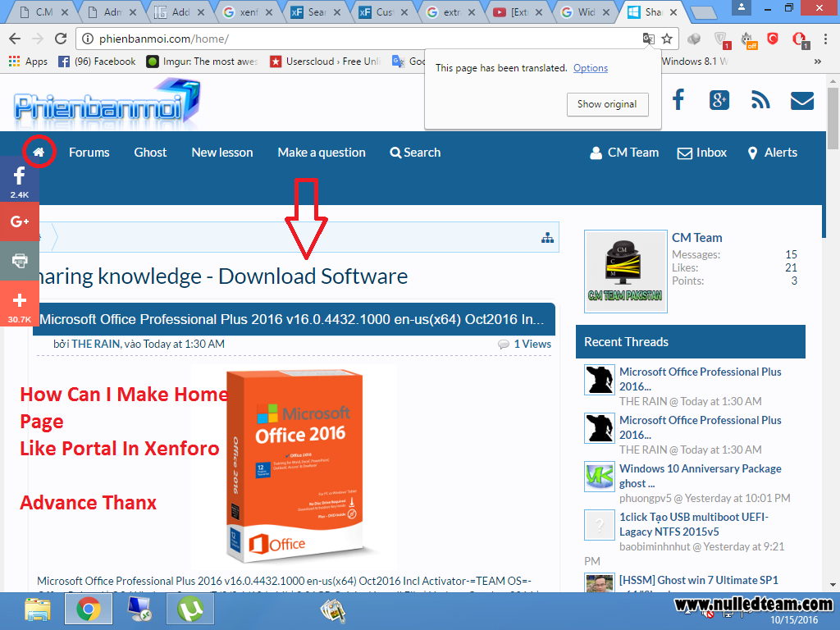Open THE RAIN author profile link
The width and height of the screenshot is (840, 630).
click(x=96, y=344)
